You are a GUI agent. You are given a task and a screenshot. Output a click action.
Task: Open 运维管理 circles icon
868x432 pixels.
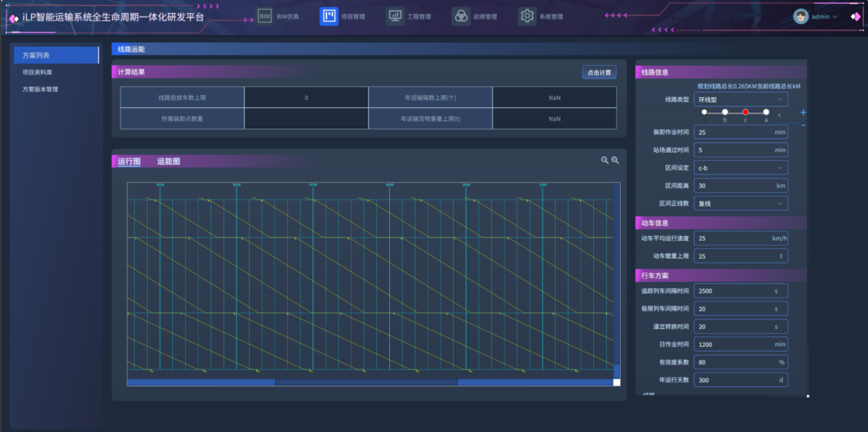tap(461, 16)
